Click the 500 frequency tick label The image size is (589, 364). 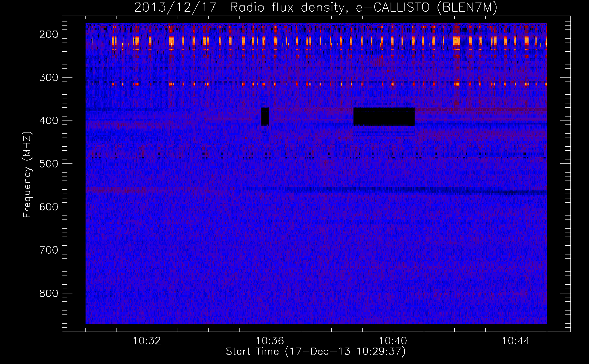click(x=49, y=164)
